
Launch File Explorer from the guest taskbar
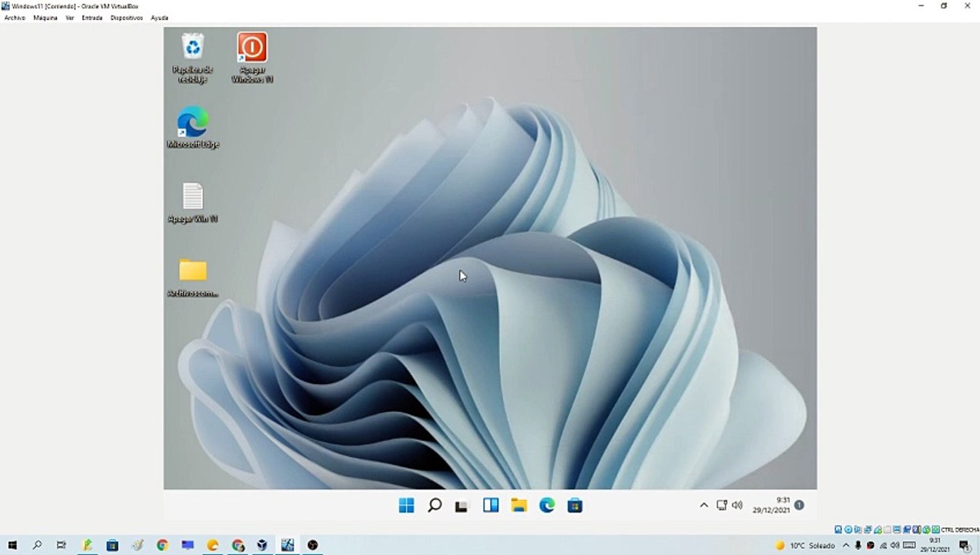[519, 506]
